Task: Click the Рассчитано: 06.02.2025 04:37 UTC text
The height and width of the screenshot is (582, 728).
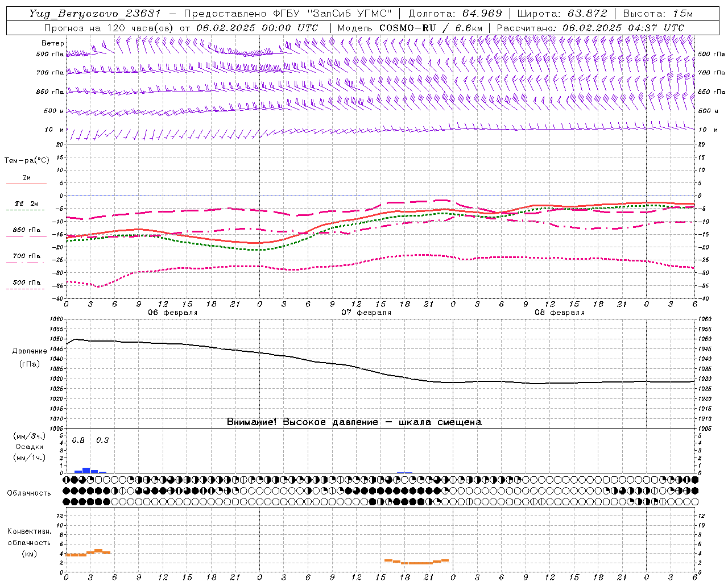Action: 590,28
